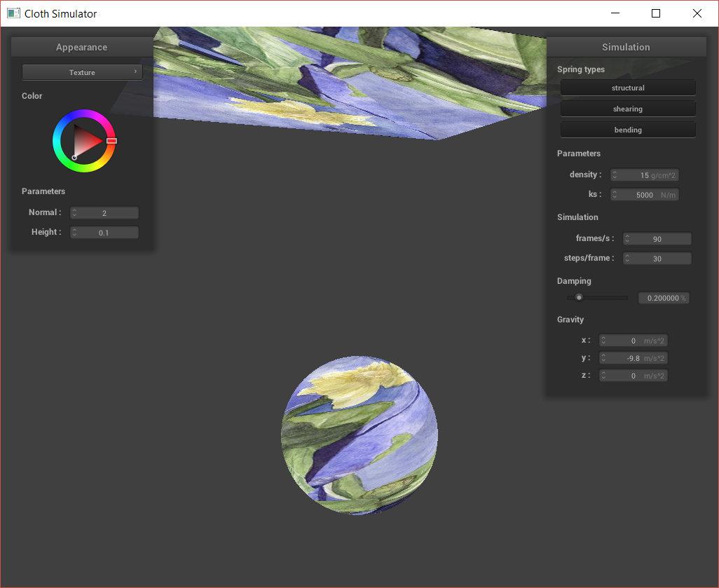Click the Gravity z value field
This screenshot has width=719, height=588.
634,375
